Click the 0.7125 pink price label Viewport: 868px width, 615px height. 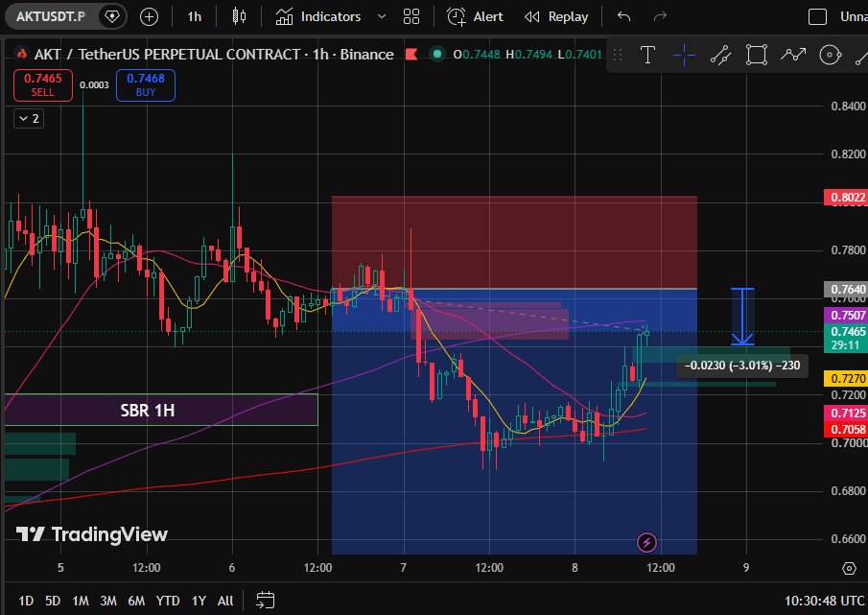[846, 413]
